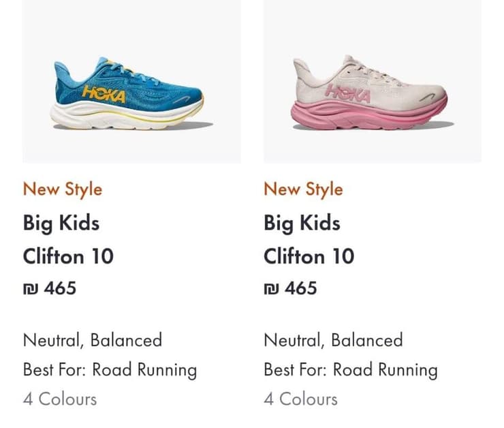Click the shekel currency symbol under the pink shoe
This screenshot has height=428, width=504.
click(271, 288)
